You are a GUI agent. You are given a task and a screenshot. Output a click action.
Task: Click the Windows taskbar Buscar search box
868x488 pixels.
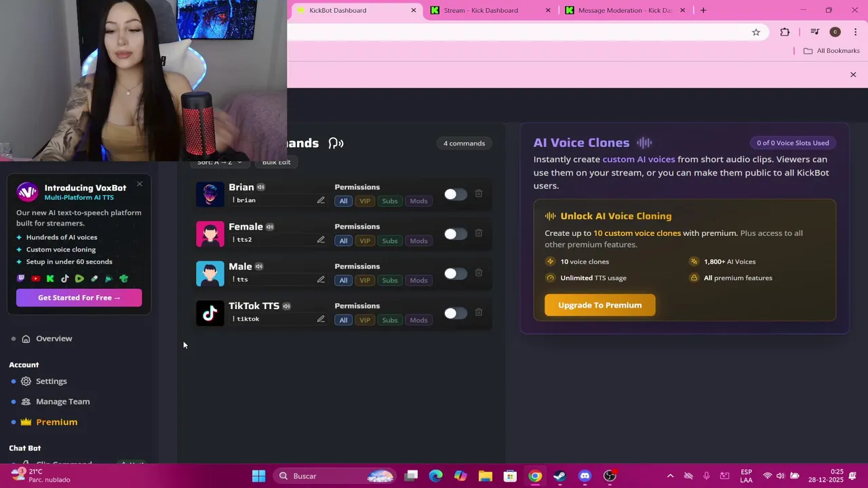[336, 476]
